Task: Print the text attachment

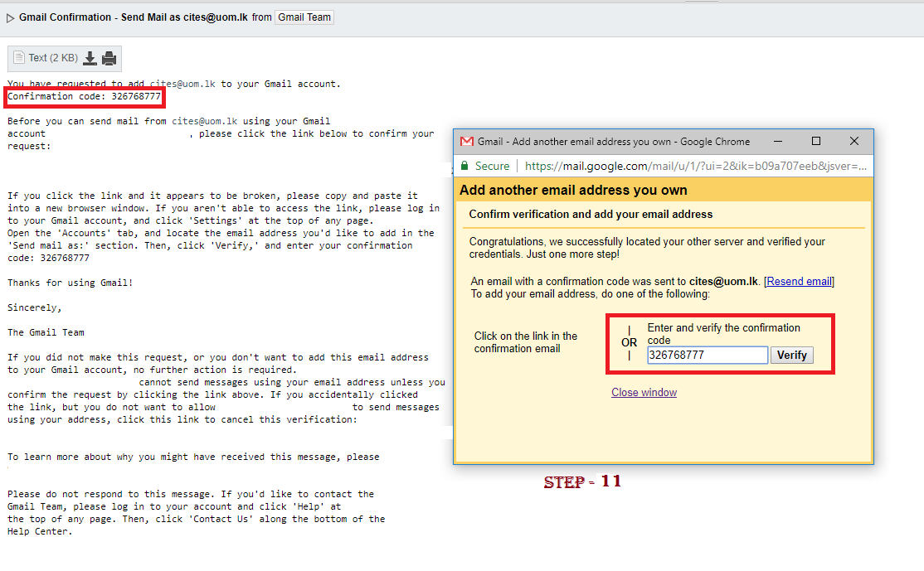Action: click(109, 58)
